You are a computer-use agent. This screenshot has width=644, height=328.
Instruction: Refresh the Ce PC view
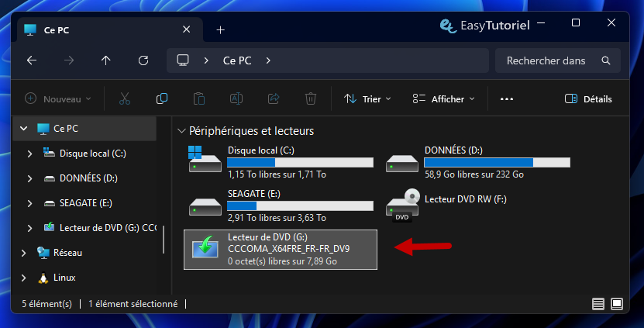coord(143,60)
